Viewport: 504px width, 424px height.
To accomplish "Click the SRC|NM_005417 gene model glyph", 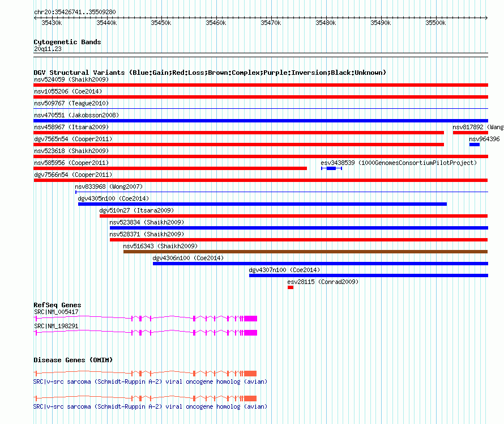I will pos(146,319).
